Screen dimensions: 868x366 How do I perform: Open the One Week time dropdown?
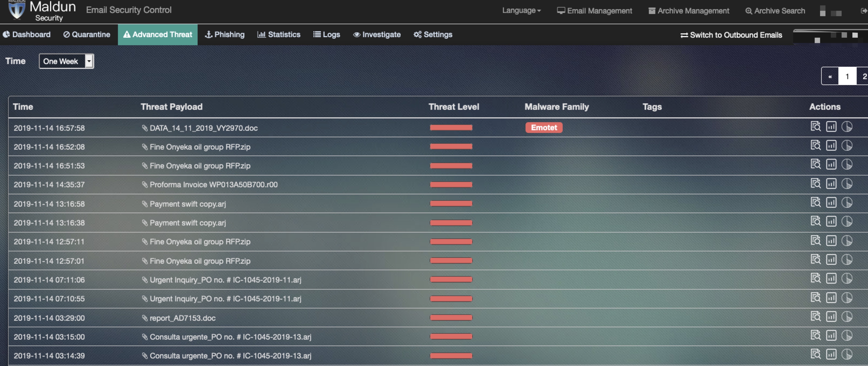66,61
